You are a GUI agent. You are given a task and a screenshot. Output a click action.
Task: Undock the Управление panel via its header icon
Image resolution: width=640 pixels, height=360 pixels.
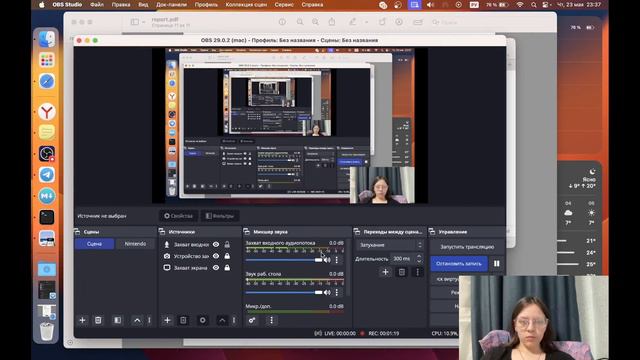pyautogui.click(x=432, y=231)
